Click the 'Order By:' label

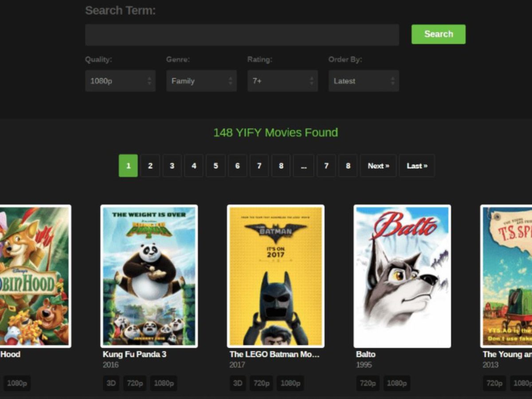pyautogui.click(x=345, y=59)
